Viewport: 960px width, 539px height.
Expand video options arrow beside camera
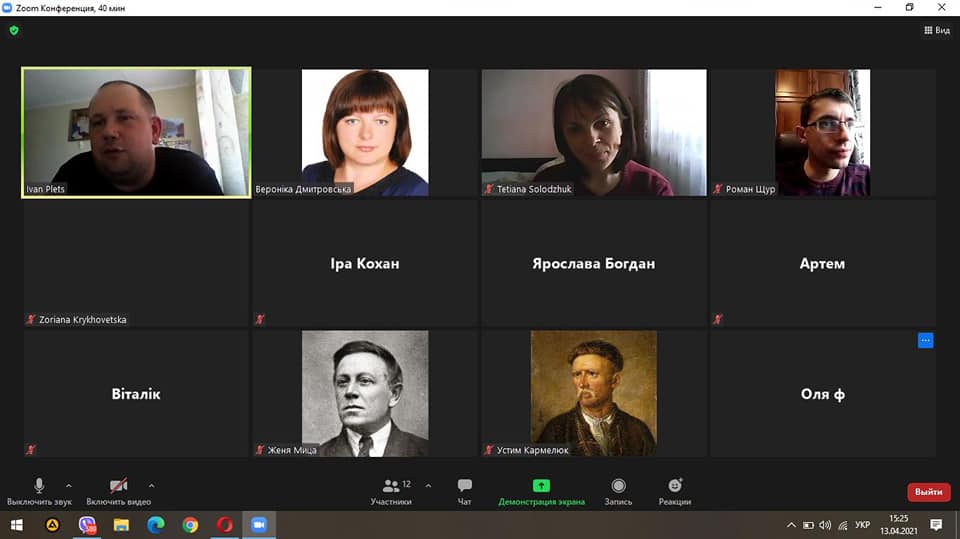click(x=151, y=486)
